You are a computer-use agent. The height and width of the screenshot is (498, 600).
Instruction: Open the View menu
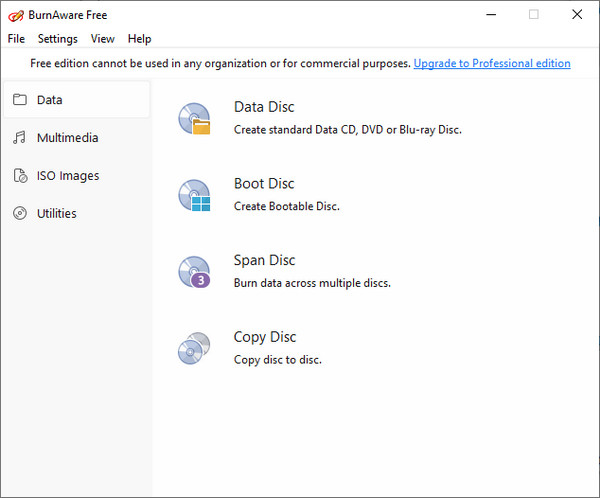click(103, 39)
